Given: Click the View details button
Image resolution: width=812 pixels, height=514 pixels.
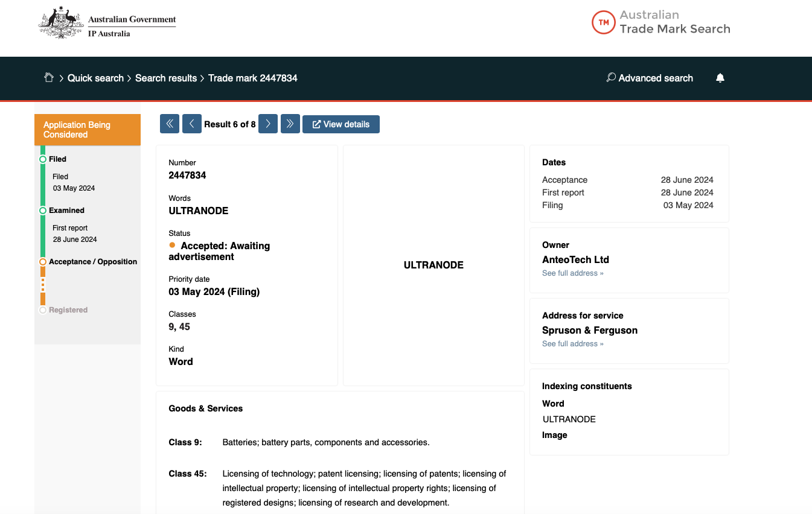Looking at the screenshot, I should 341,124.
